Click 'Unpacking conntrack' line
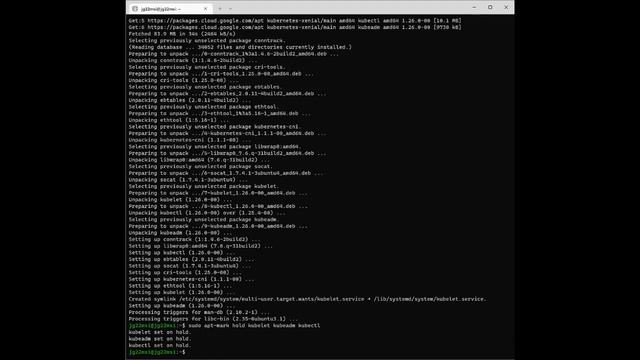Viewport: 640px width, 360px height. tap(193, 60)
